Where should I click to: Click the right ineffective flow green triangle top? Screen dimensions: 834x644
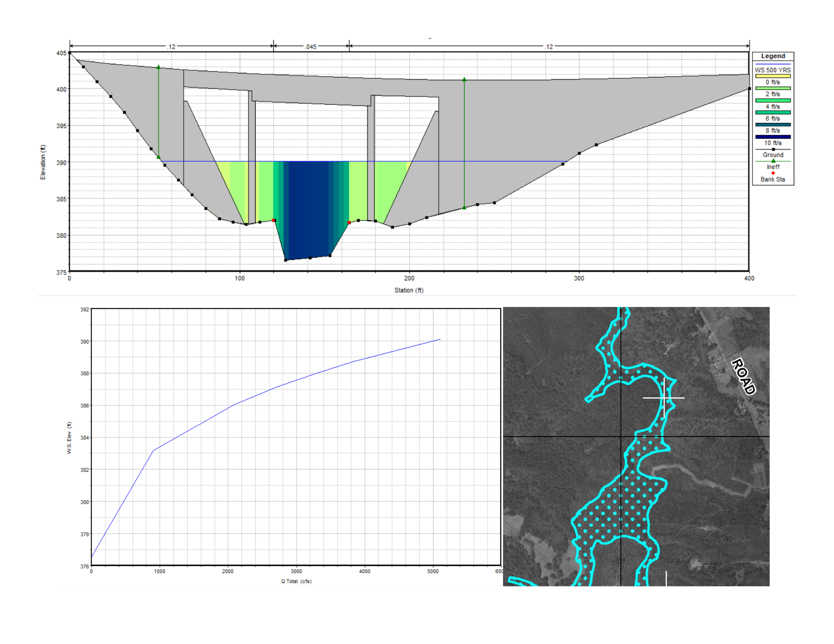[x=464, y=79]
